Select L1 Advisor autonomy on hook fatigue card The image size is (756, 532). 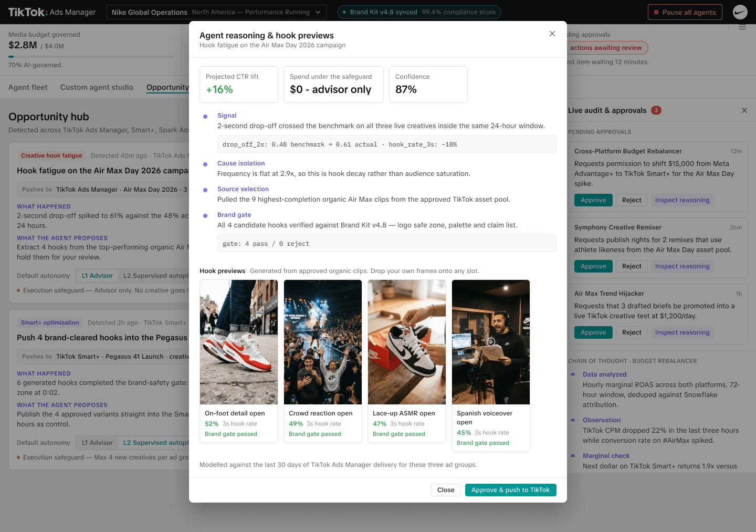click(x=97, y=276)
